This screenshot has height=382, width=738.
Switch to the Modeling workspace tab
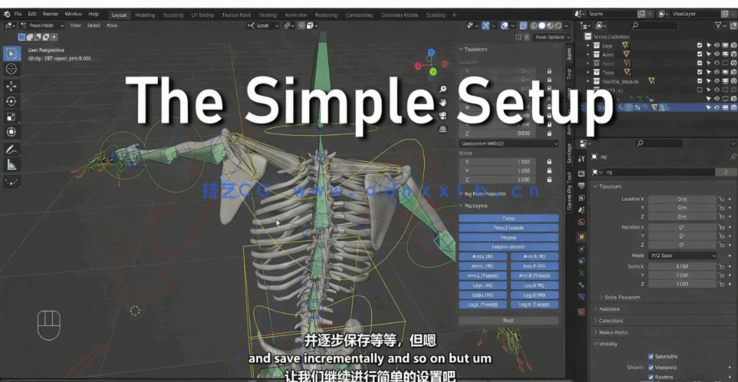(x=145, y=15)
